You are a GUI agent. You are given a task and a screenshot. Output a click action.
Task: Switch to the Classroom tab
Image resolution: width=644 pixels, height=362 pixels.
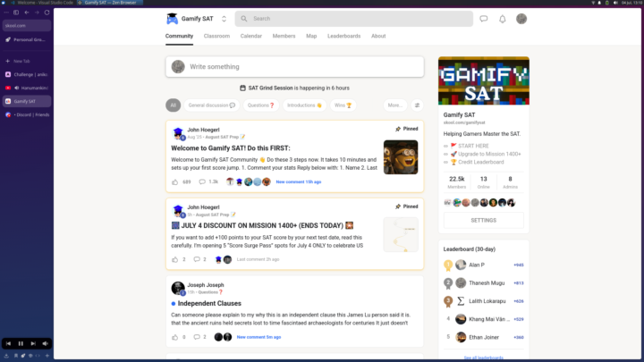coord(216,36)
